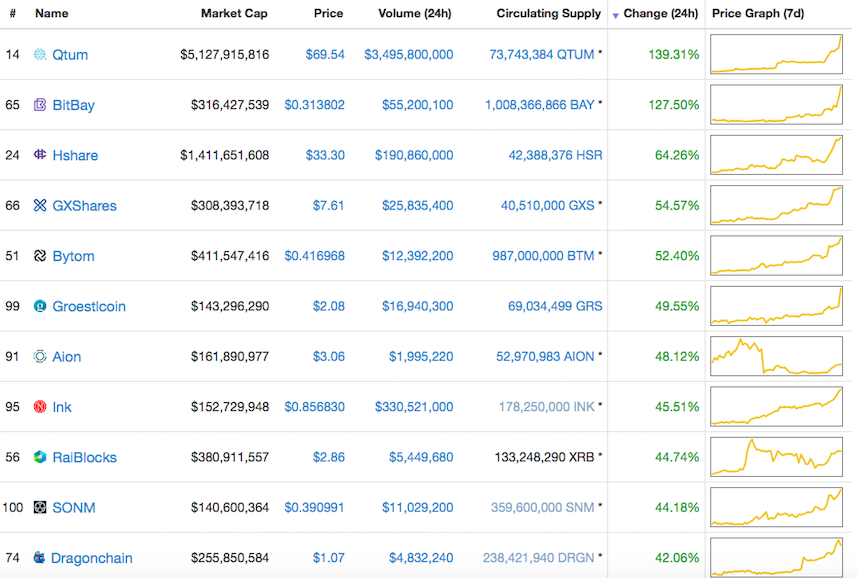Click circulating supply 42,388,376 HSR
This screenshot has height=578, width=857.
coord(555,155)
